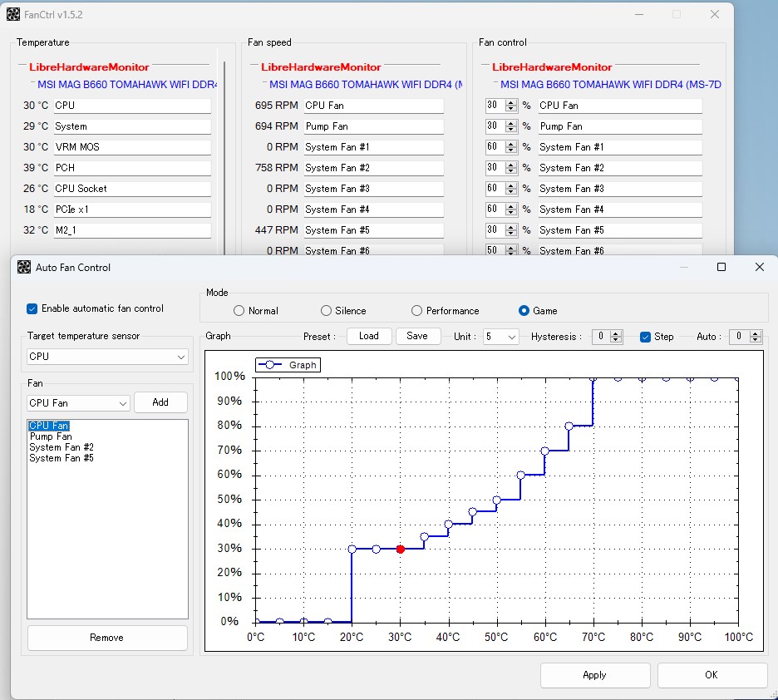The height and width of the screenshot is (700, 778).
Task: Select Silence mode radio button
Action: (326, 311)
